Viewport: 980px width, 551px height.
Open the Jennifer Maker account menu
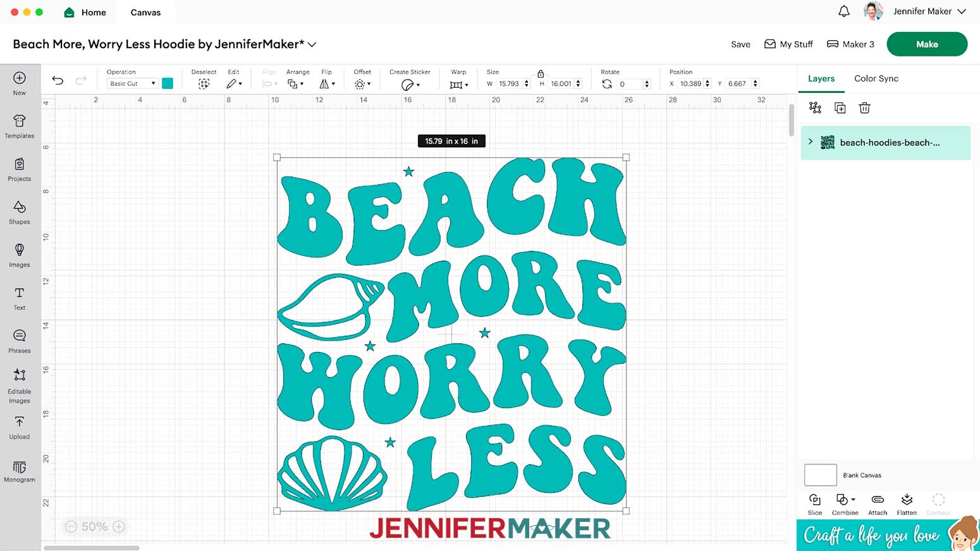tap(929, 11)
